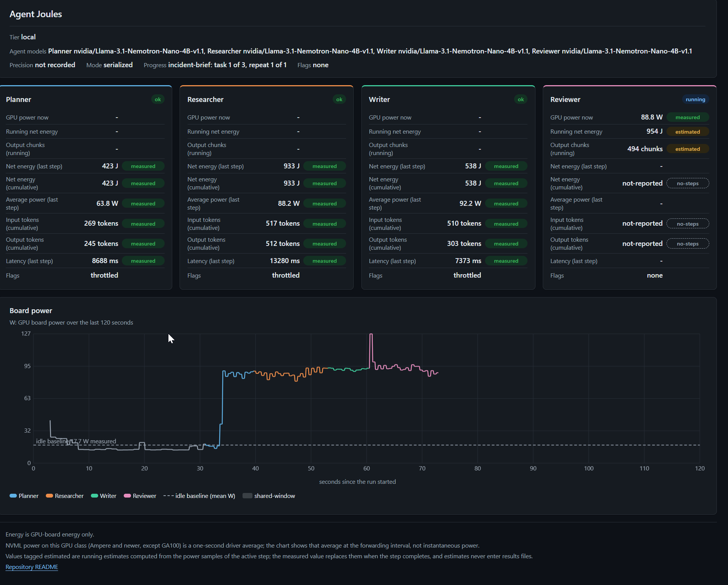728x585 pixels.
Task: Click Mode serialized value
Action: [x=118, y=65]
